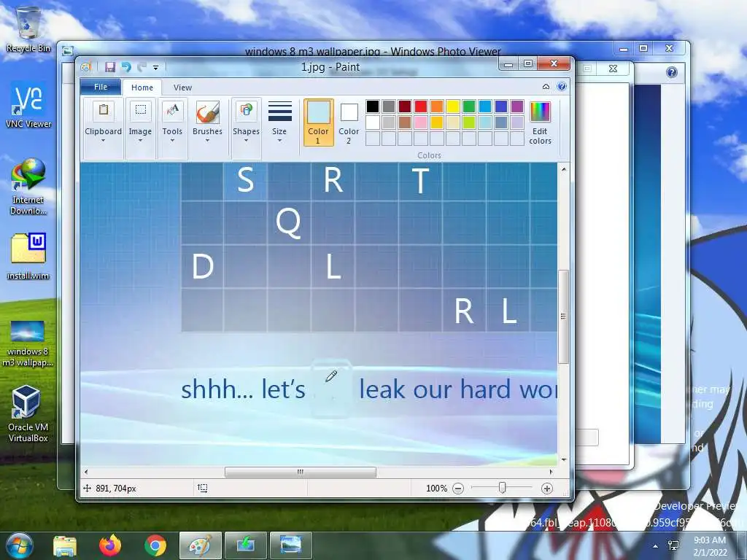The height and width of the screenshot is (560, 747).
Task: Click the zoom slider handle
Action: click(502, 488)
